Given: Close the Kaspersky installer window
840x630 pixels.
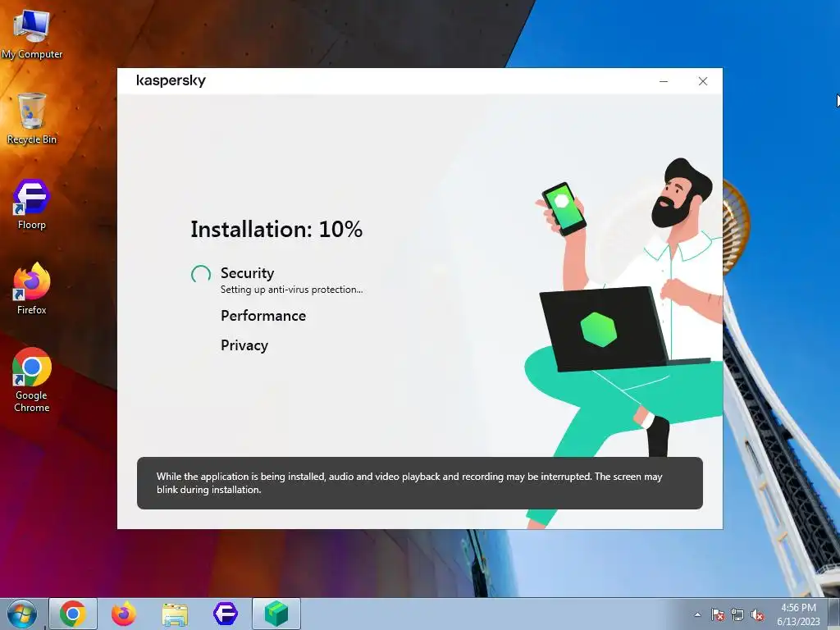Looking at the screenshot, I should [703, 81].
